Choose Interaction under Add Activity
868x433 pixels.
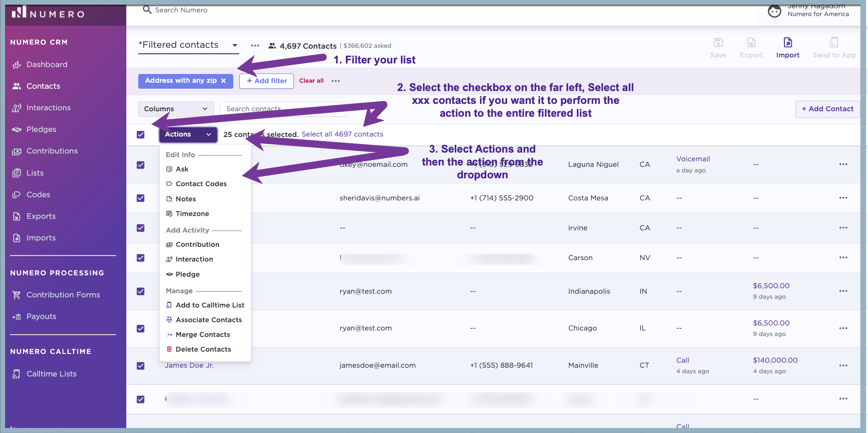[194, 259]
